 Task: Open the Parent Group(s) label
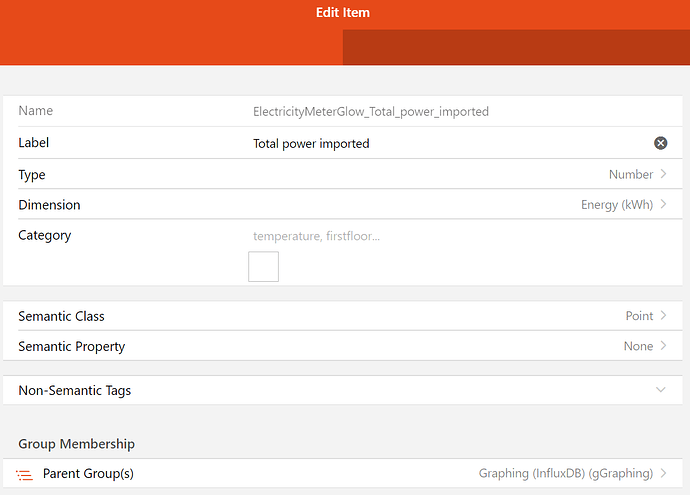(x=88, y=473)
